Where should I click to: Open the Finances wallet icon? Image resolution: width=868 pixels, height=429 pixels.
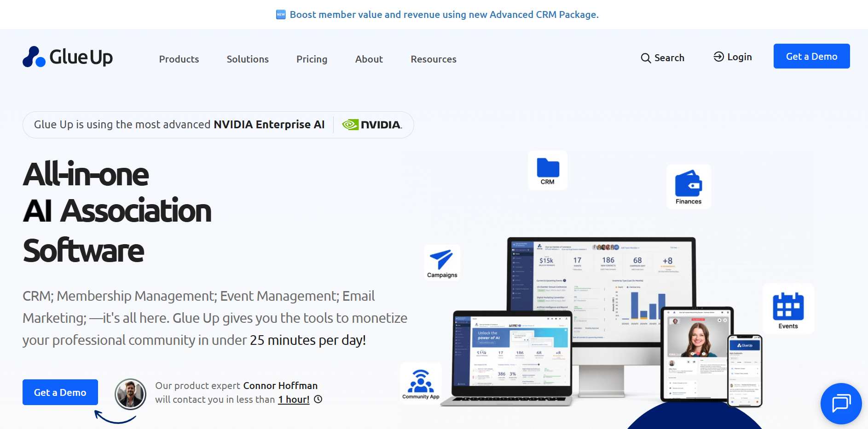689,183
